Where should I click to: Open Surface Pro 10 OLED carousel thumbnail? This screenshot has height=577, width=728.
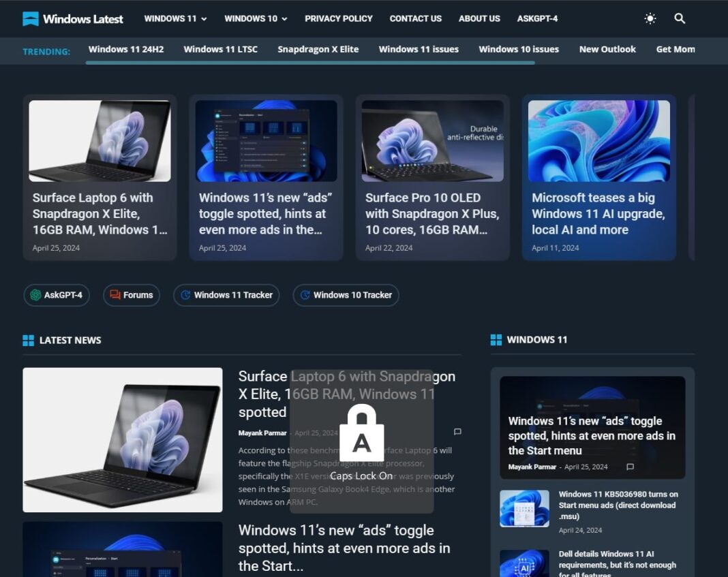point(432,141)
